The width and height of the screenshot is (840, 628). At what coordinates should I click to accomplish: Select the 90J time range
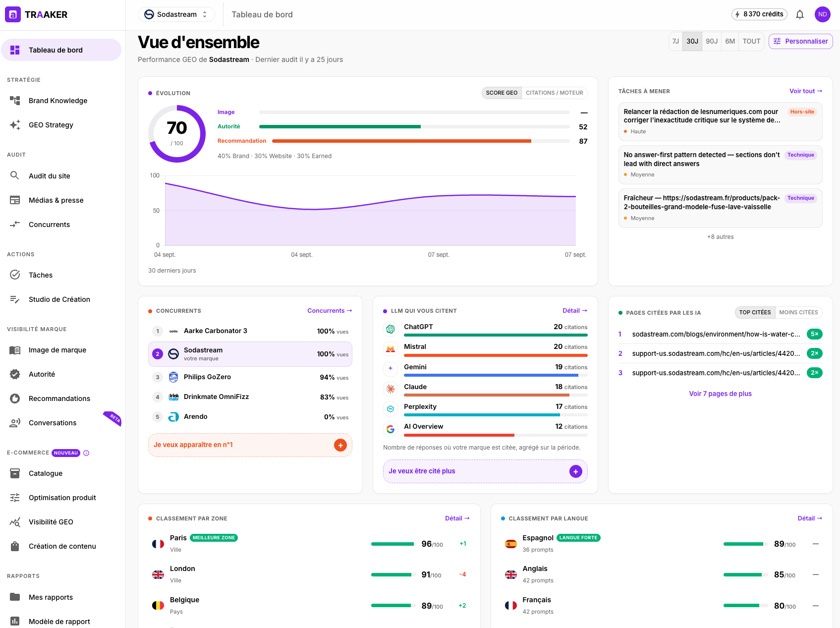coord(712,41)
